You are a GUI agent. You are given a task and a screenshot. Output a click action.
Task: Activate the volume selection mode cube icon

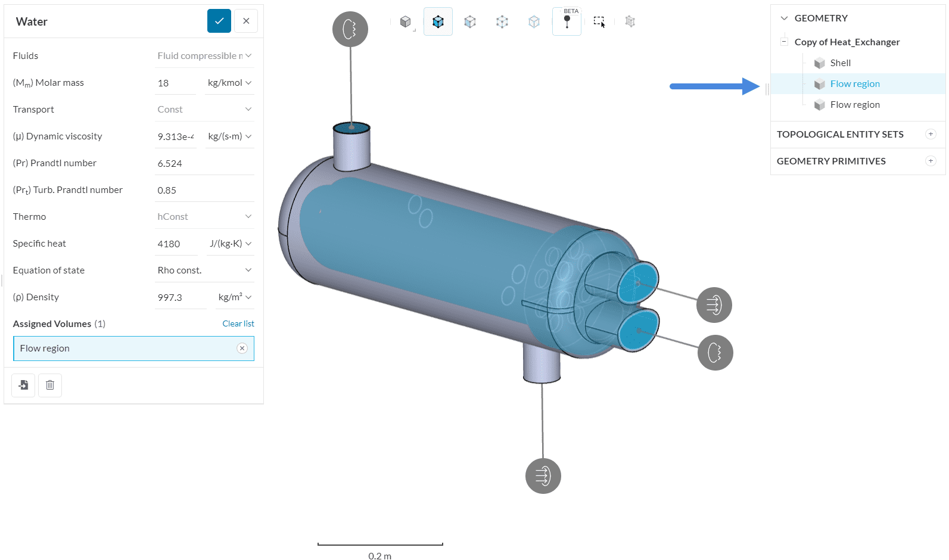click(x=438, y=22)
